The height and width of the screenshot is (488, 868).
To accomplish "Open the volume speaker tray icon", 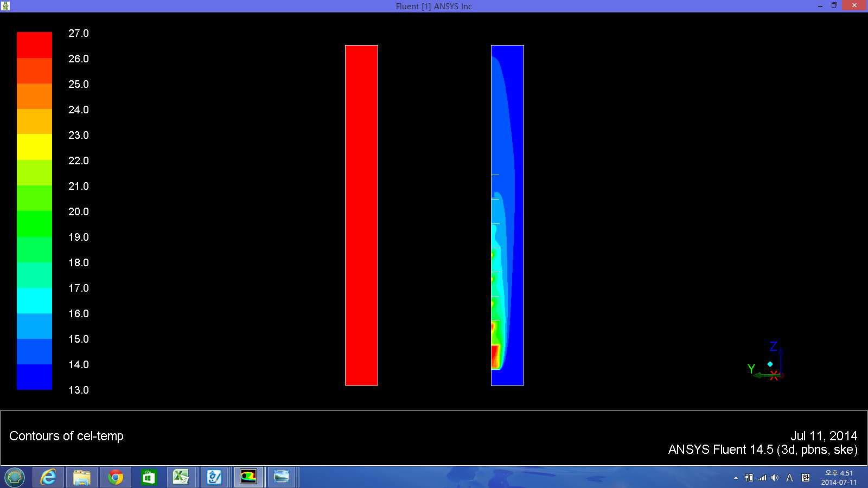I will click(x=775, y=478).
